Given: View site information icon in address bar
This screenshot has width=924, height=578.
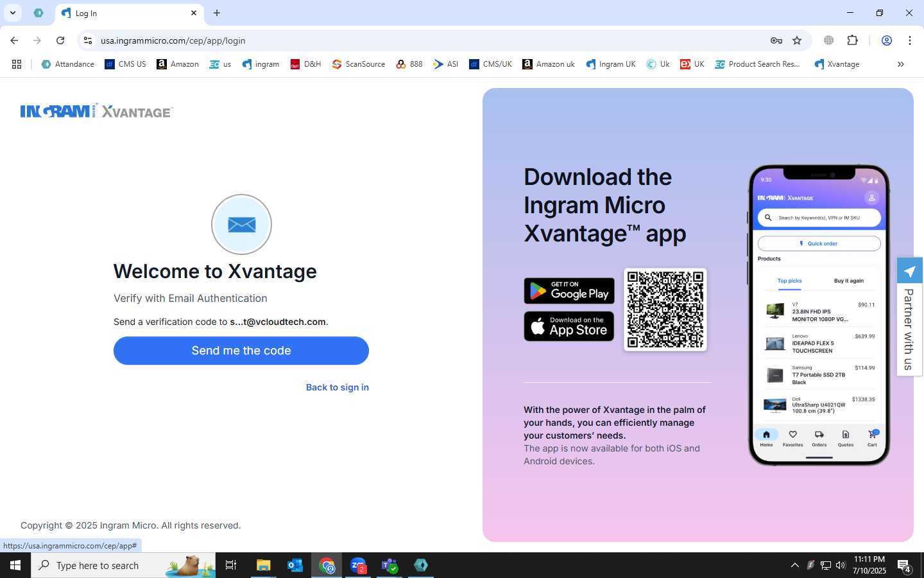Looking at the screenshot, I should point(89,40).
